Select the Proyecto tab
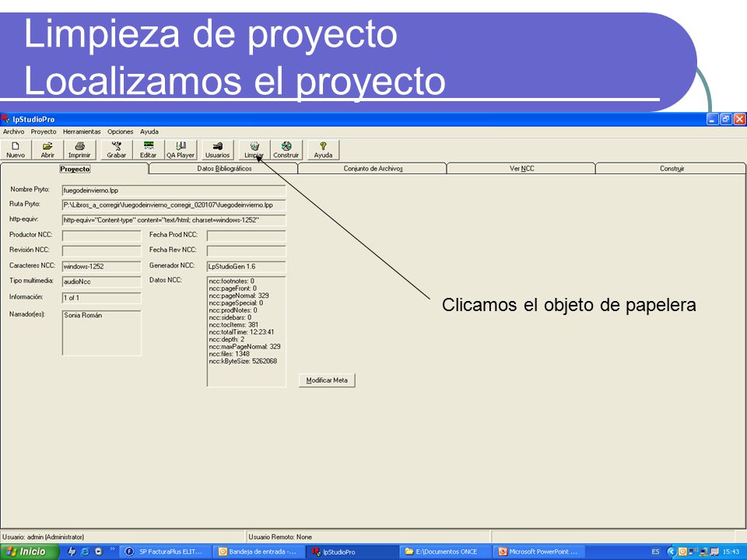Viewport: 747px width, 560px height. coord(75,169)
